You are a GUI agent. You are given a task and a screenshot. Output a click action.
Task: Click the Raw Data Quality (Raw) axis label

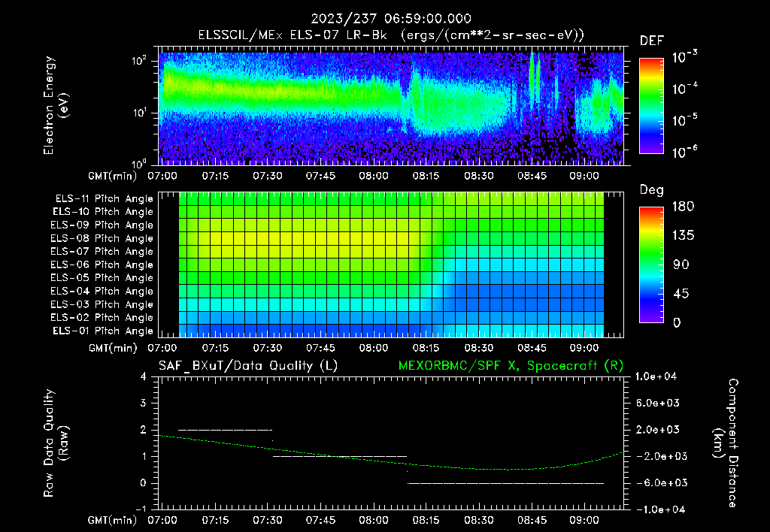pos(56,443)
